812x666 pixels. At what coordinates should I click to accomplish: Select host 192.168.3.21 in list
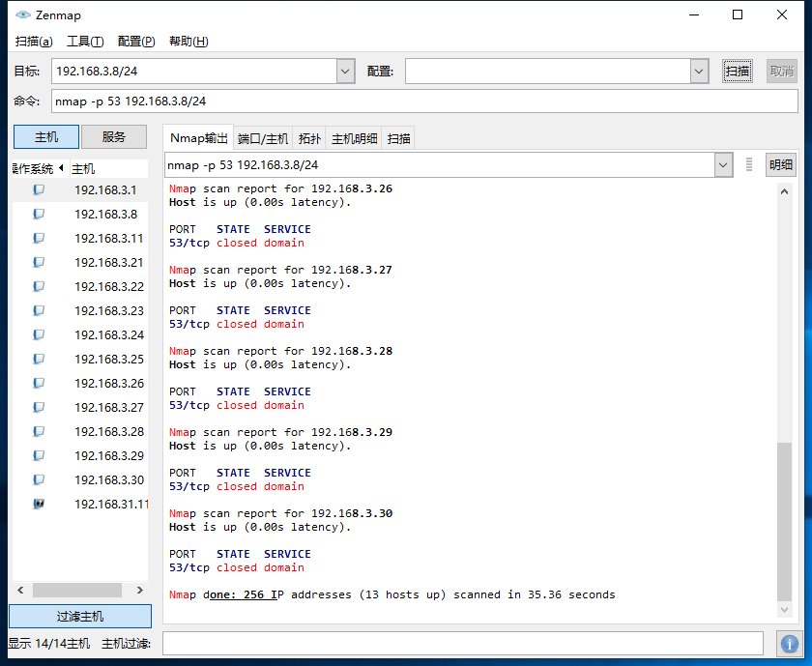[80, 262]
